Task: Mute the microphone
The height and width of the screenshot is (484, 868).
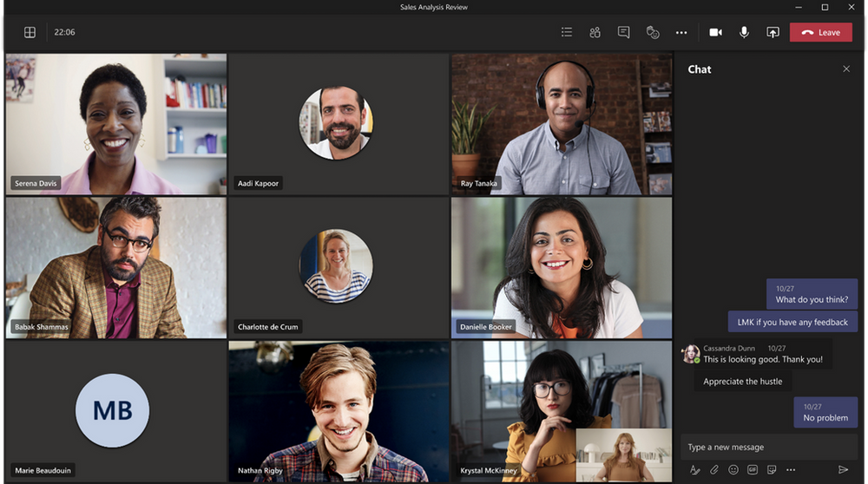Action: tap(745, 32)
